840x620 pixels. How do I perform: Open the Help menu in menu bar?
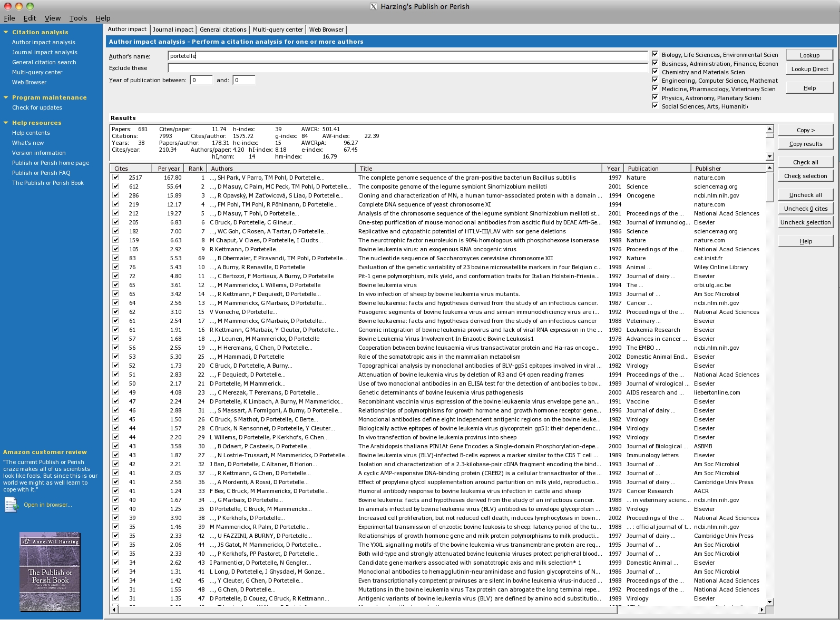[x=103, y=18]
